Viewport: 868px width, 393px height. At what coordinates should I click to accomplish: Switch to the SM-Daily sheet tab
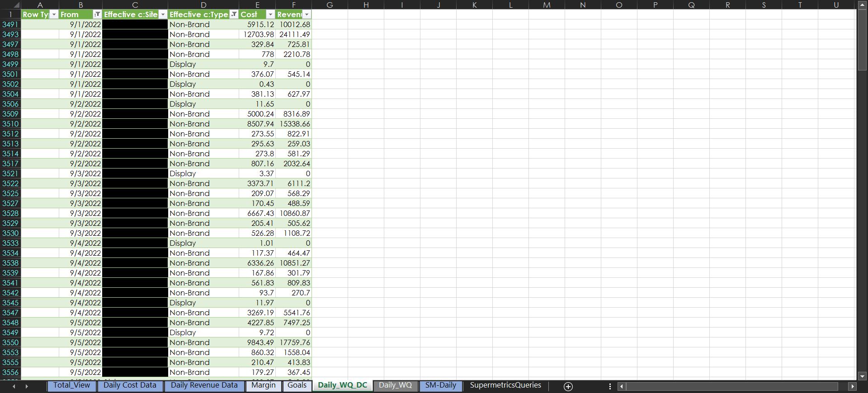coord(440,385)
